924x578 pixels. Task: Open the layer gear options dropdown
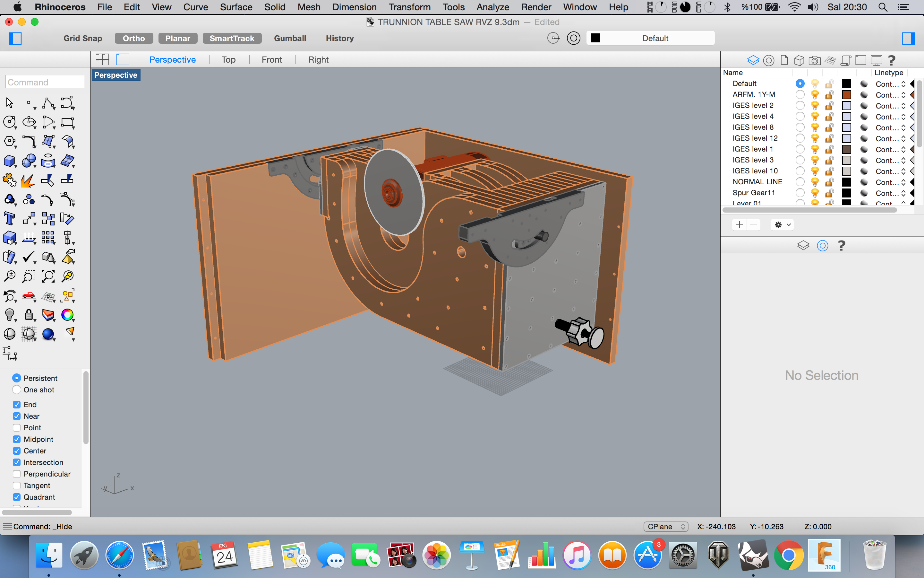click(x=782, y=225)
